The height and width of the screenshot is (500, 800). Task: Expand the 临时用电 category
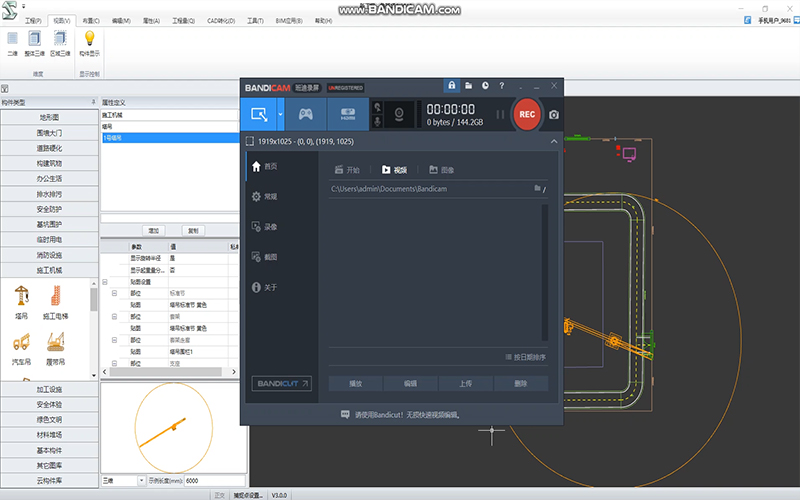click(x=49, y=240)
